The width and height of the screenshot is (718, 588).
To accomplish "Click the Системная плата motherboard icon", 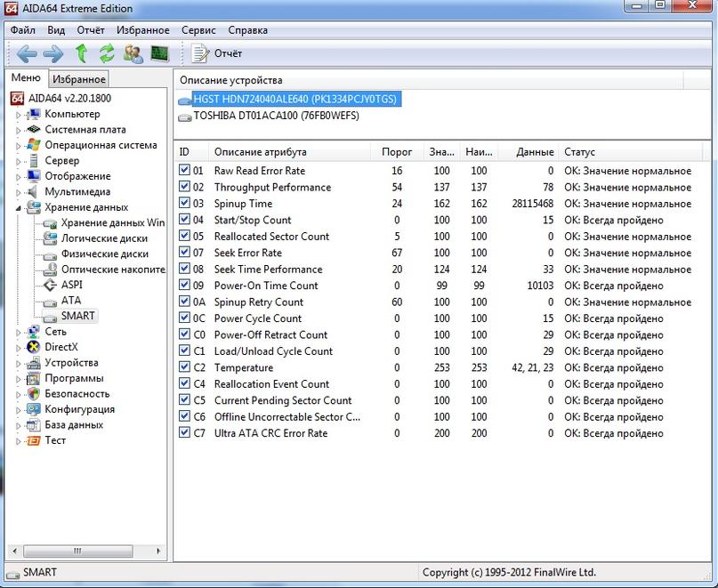I will pyautogui.click(x=35, y=130).
